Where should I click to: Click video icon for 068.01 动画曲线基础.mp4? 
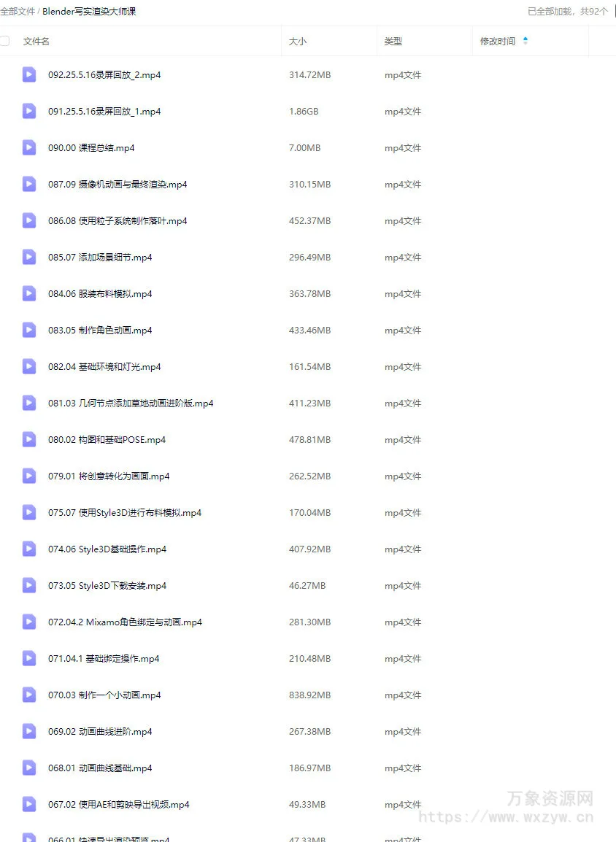(x=29, y=768)
